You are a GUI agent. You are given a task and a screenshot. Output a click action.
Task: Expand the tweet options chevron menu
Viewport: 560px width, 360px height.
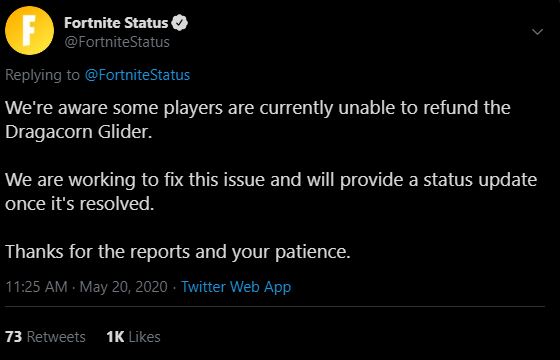pos(538,32)
